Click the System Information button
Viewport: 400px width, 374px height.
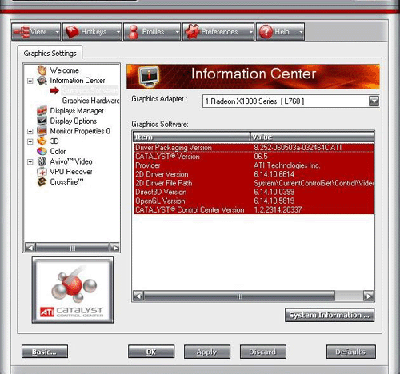click(330, 315)
